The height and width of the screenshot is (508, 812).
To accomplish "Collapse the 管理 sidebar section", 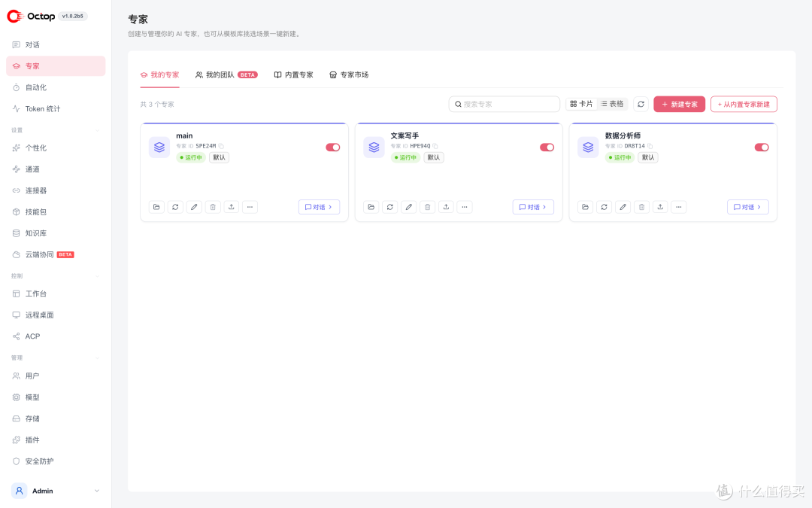I will (x=97, y=357).
